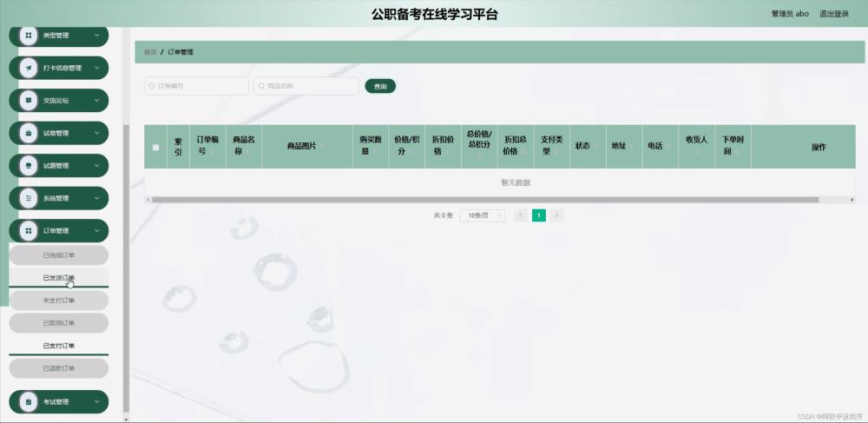This screenshot has height=423, width=868.
Task: Click 购买数量 column header
Action: [371, 145]
